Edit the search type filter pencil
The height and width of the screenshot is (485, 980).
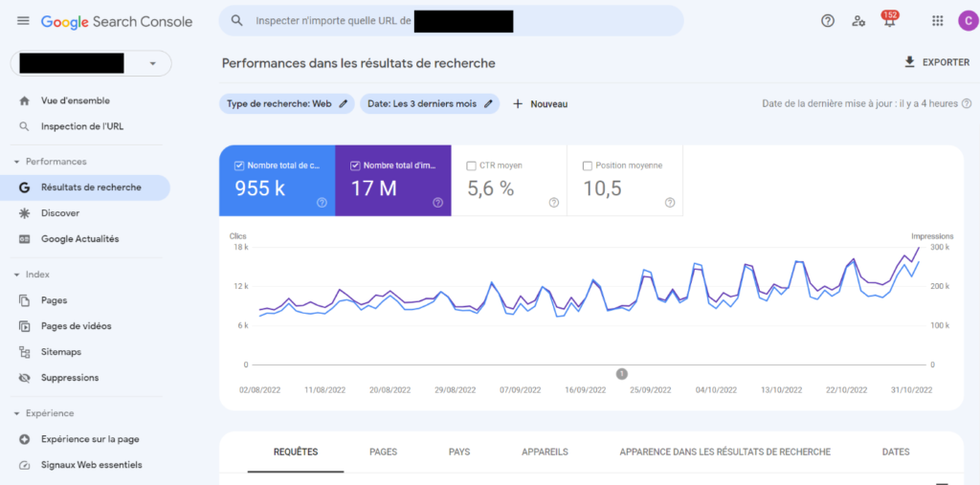[344, 104]
